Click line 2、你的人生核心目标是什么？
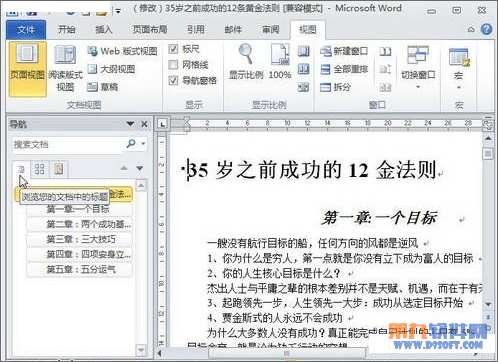This screenshot has width=498, height=362. tap(273, 273)
